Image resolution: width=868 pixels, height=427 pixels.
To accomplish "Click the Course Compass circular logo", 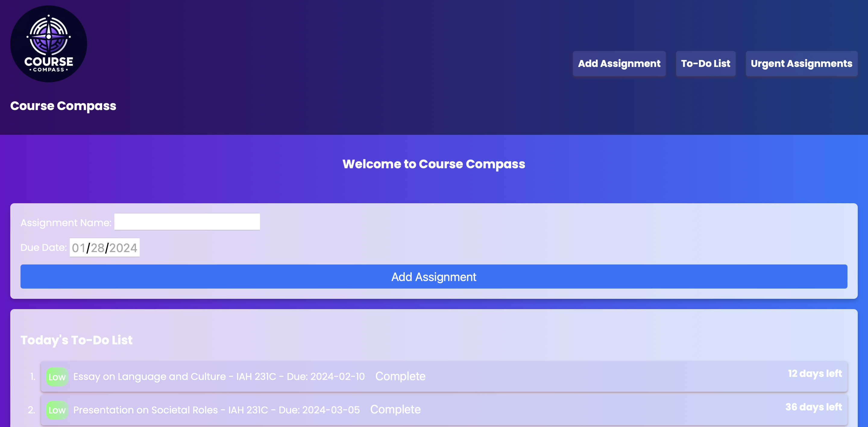I will (49, 44).
